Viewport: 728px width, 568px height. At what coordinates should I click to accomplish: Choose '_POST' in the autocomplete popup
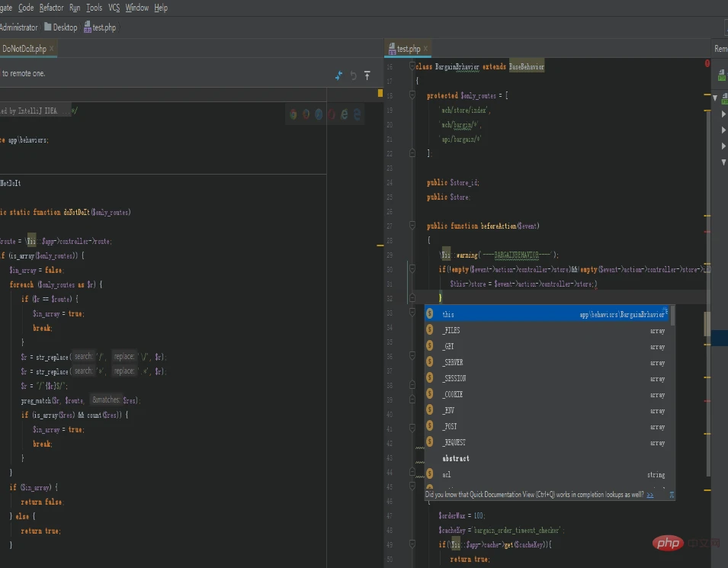coord(450,427)
